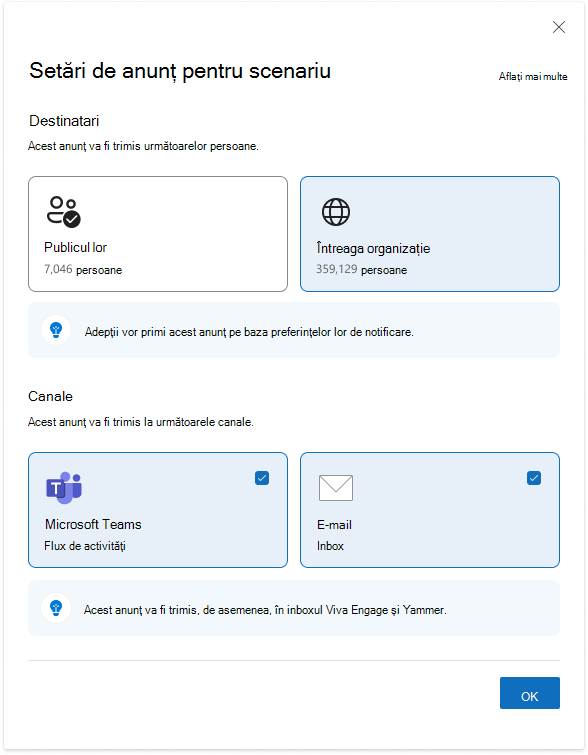This screenshot has height=755, width=588.
Task: Uncheck the Microsoft Teams channel checkbox
Action: coord(262,478)
